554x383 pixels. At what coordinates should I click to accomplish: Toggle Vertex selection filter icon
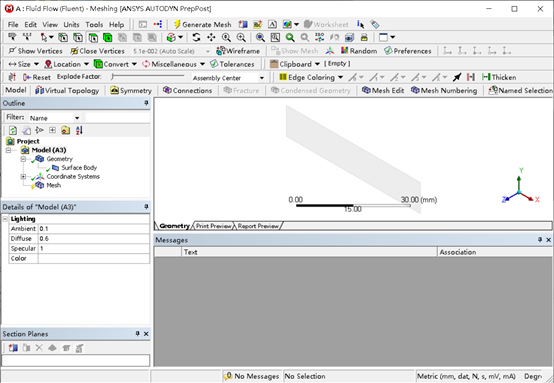(x=63, y=37)
